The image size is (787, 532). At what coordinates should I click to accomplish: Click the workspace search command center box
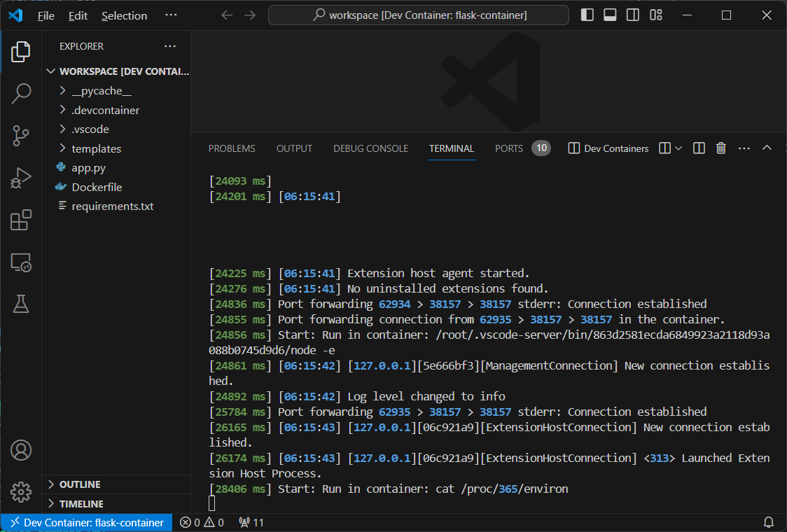(419, 15)
